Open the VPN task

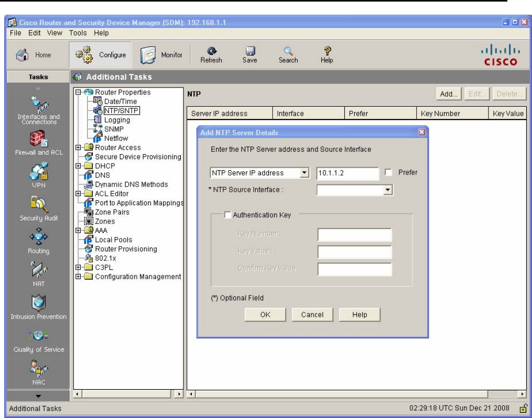pyautogui.click(x=38, y=175)
